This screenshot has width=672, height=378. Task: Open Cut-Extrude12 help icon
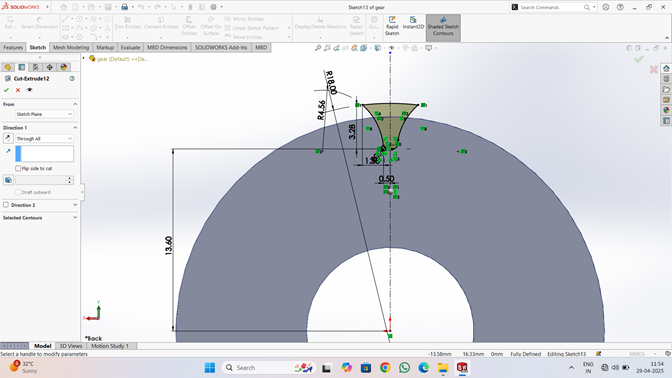pos(72,78)
